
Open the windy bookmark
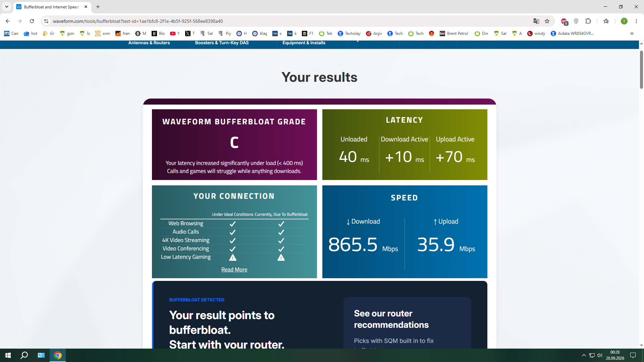point(536,34)
